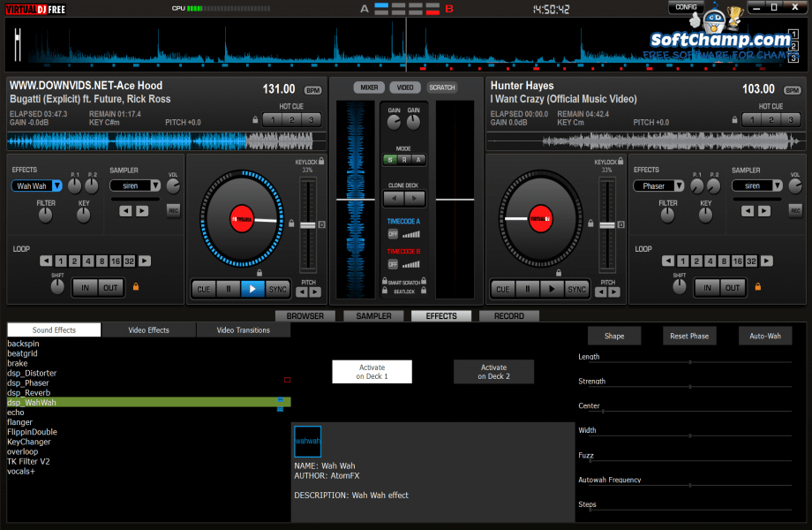
Task: Play deck B track
Action: click(x=552, y=289)
